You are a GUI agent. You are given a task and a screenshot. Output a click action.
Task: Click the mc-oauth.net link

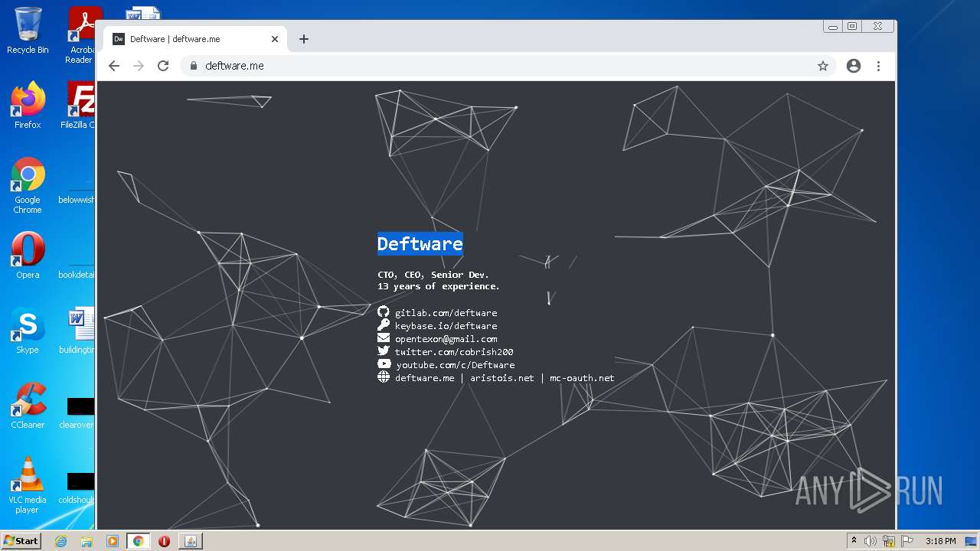(582, 377)
